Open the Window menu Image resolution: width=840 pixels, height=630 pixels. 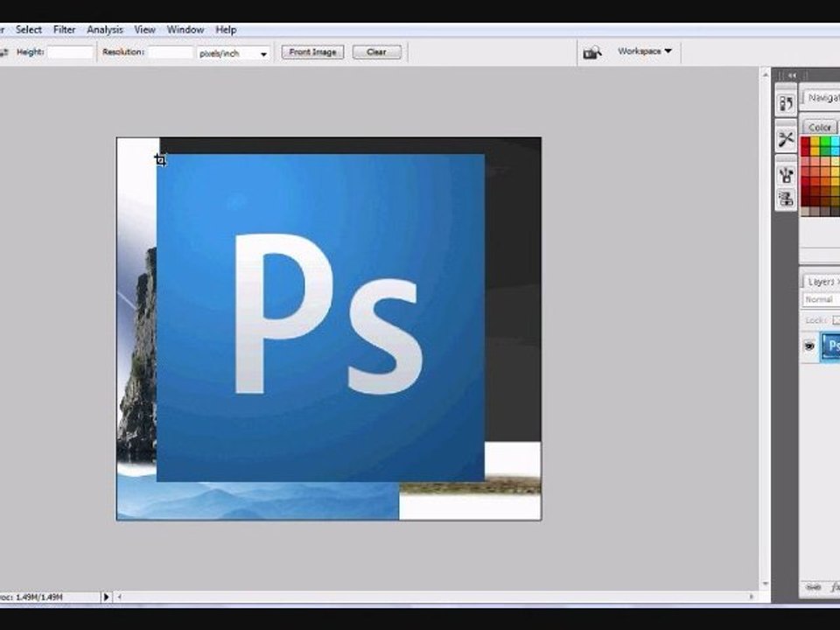185,30
